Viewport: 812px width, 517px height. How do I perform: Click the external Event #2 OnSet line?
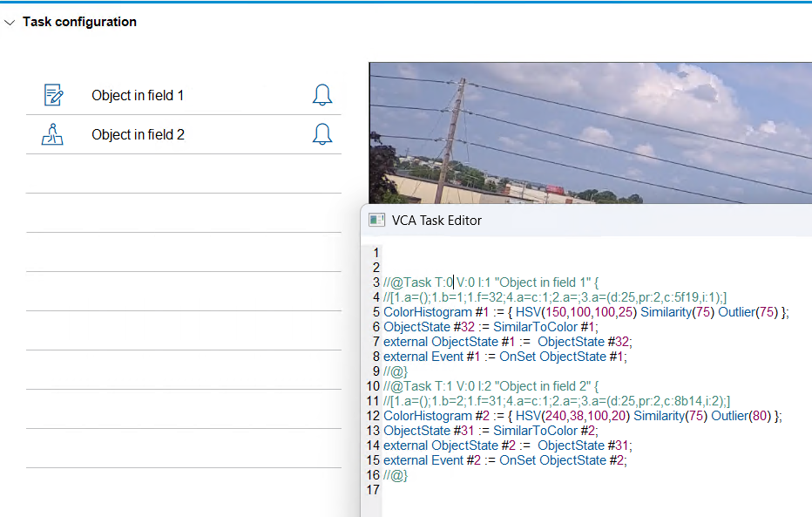coord(504,460)
